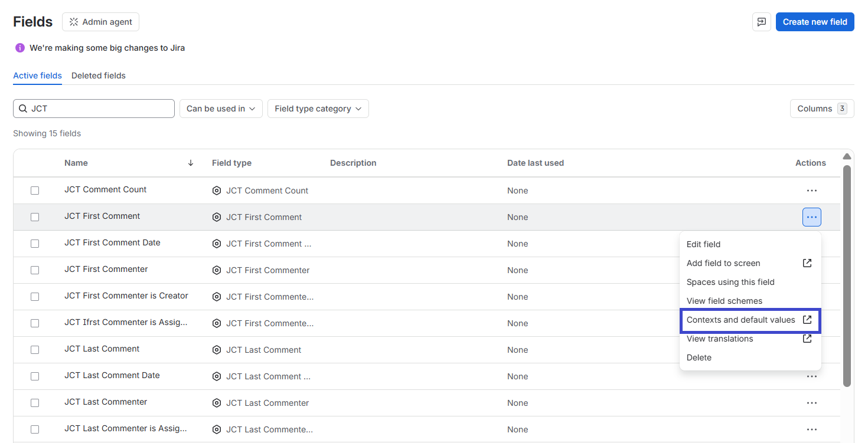Click the table vertical scrollbar thumb
Screen dimensions: 868x443
(847, 275)
